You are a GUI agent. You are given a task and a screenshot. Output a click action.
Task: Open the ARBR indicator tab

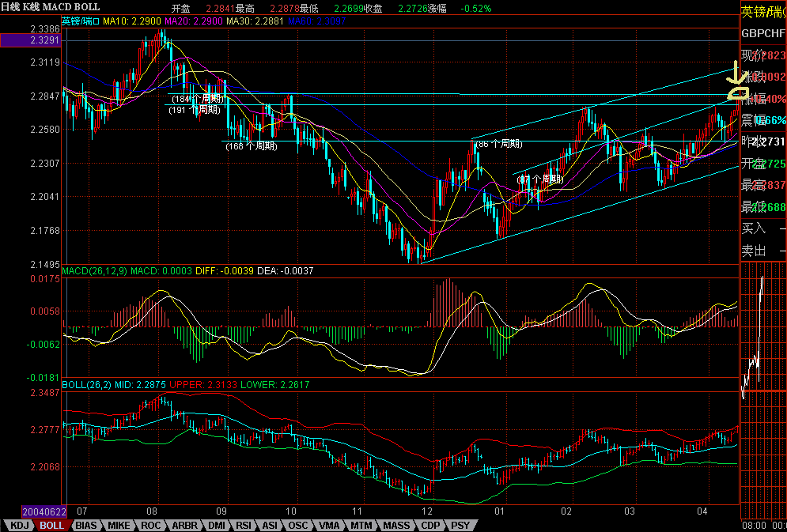(184, 525)
